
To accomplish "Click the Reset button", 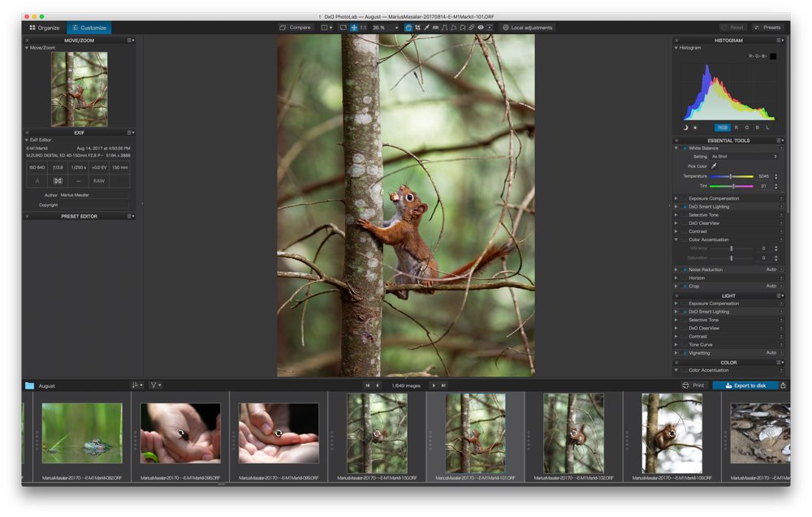I will (732, 28).
